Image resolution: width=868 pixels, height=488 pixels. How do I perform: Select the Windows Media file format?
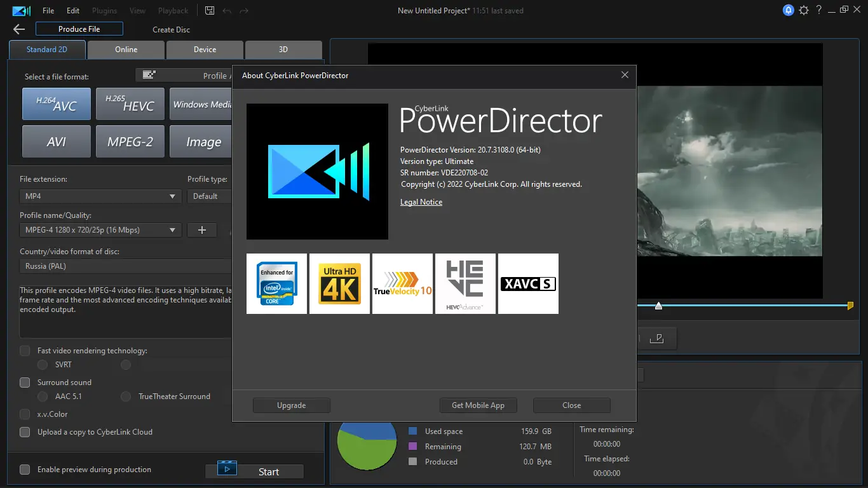point(201,104)
